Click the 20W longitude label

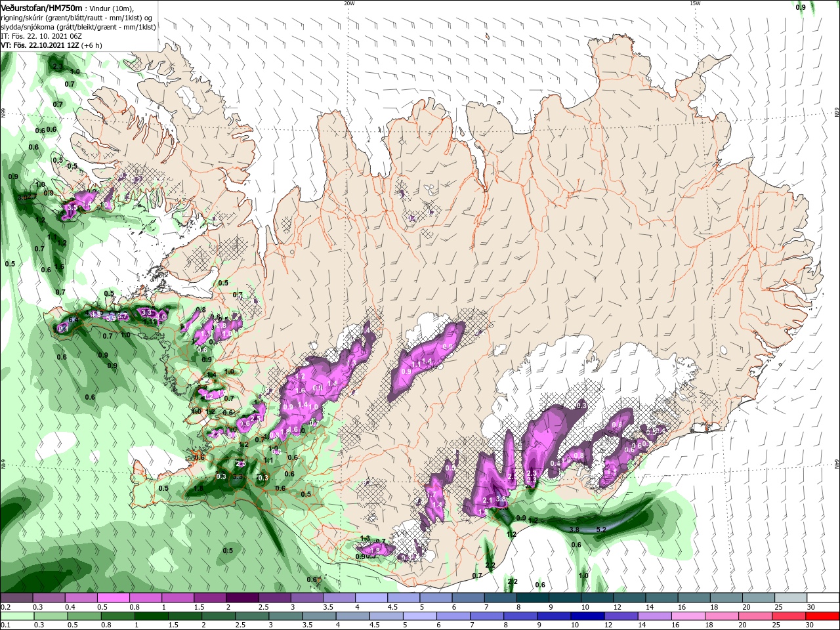(349, 3)
